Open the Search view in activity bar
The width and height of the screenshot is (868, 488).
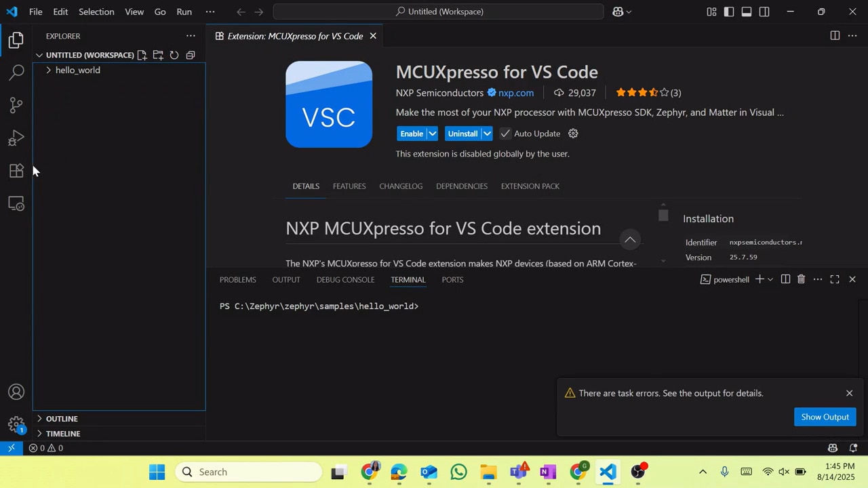tap(16, 72)
